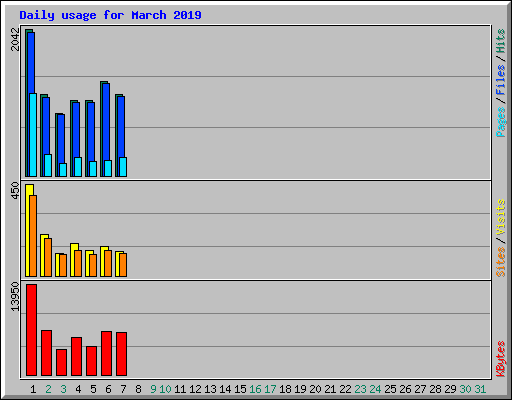Click the 2042 axis value label
512x400 pixels.
(15, 39)
